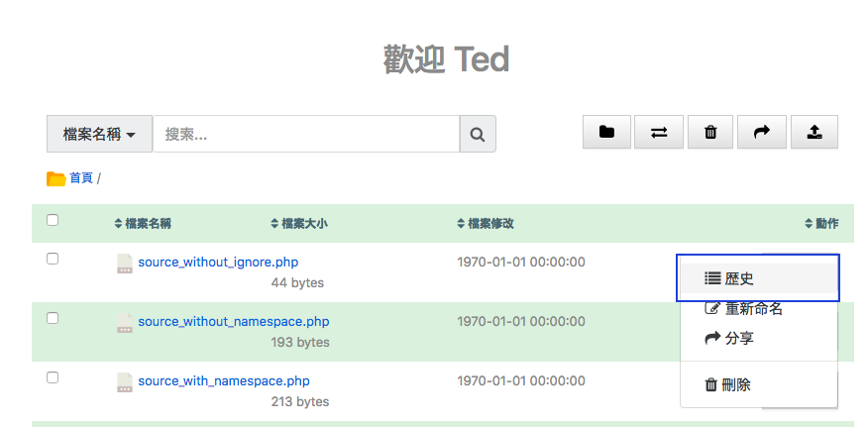This screenshot has height=427, width=868.
Task: Click the magnifier search button
Action: click(478, 134)
